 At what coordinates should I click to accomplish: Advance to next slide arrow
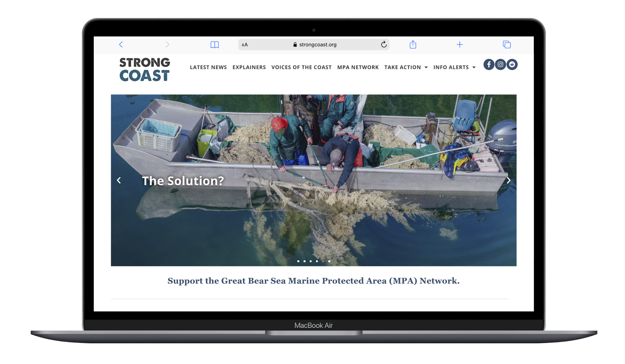coord(508,180)
